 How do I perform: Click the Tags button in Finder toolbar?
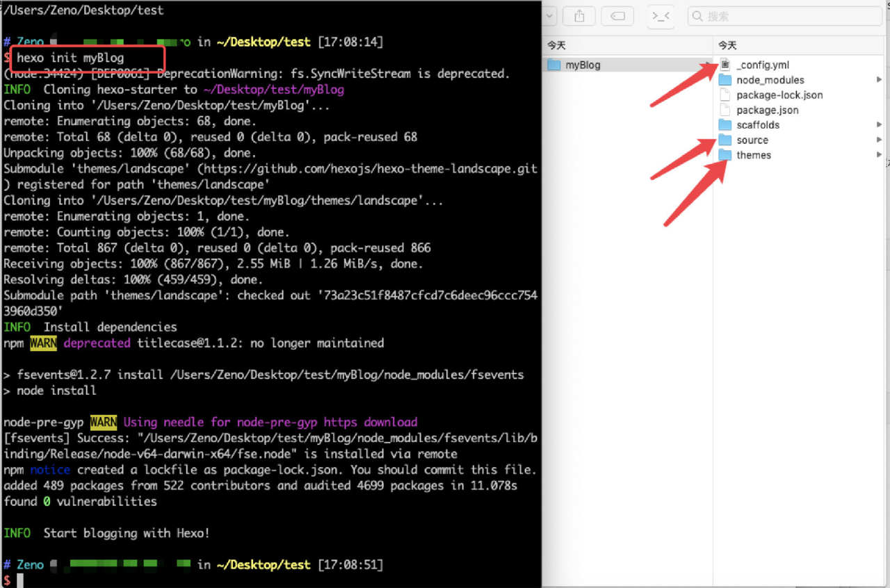tap(617, 16)
